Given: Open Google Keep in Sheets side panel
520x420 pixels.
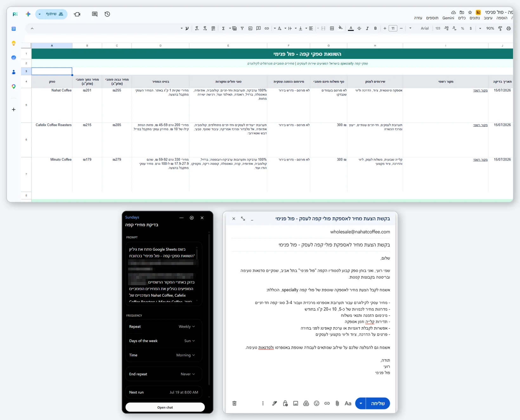Looking at the screenshot, I should point(14,43).
